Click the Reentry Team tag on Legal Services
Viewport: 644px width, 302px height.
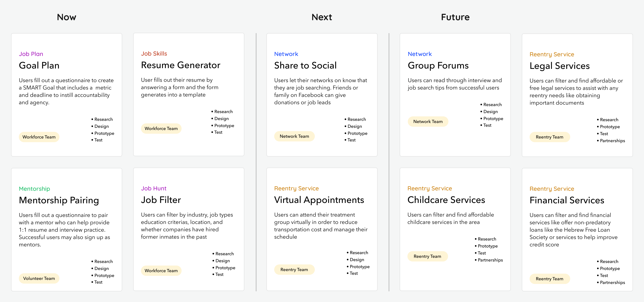click(x=550, y=137)
